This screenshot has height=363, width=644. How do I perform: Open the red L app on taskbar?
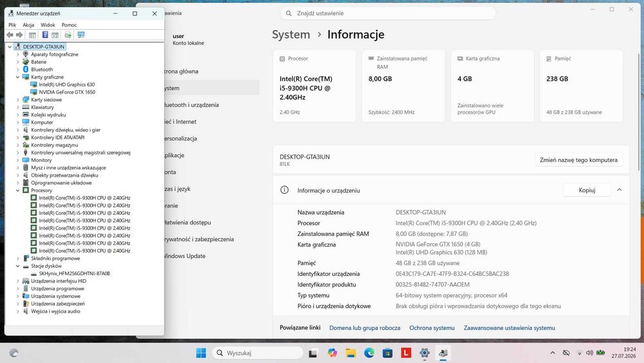[406, 353]
